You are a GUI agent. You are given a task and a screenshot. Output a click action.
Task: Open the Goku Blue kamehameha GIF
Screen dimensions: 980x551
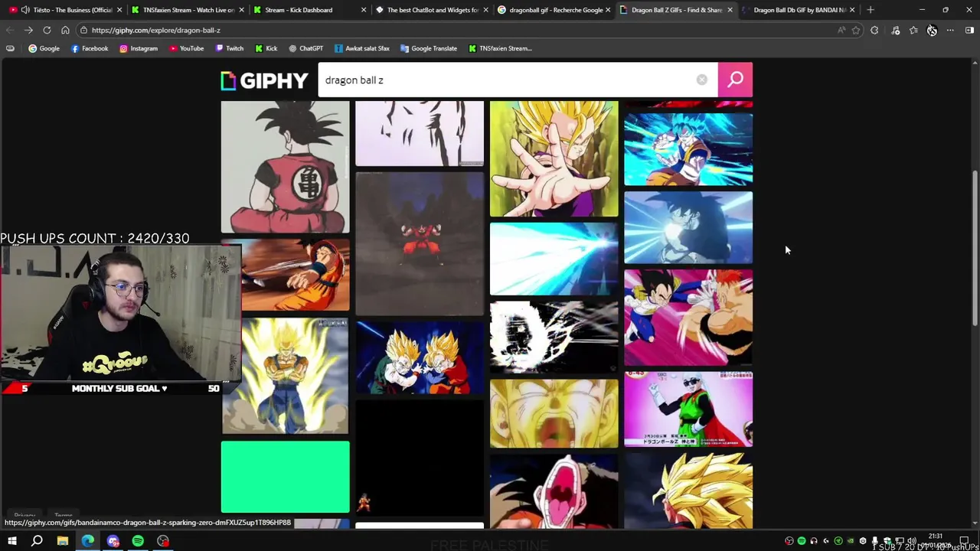pyautogui.click(x=688, y=149)
